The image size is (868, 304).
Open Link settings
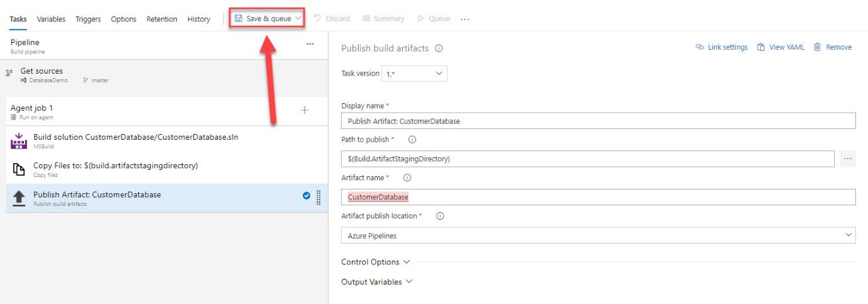coord(721,47)
